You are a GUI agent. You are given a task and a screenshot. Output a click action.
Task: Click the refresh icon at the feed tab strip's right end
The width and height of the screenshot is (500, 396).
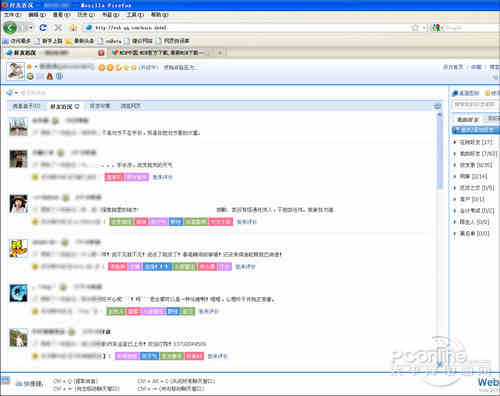pyautogui.click(x=437, y=106)
